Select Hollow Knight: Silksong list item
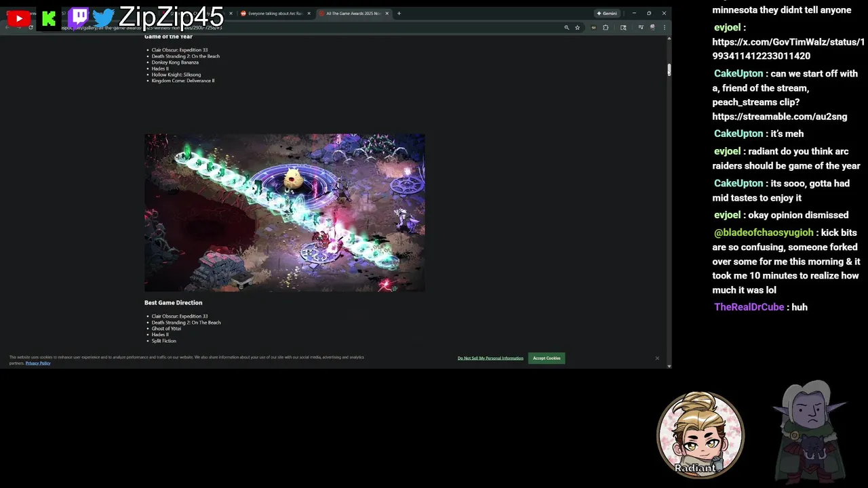 176,75
